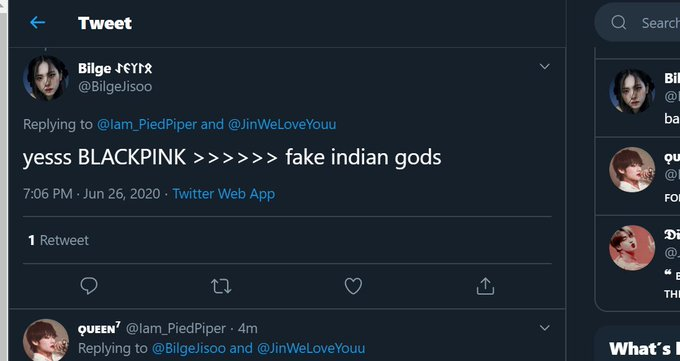
Task: Expand the main tweet options chevron
Action: [544, 66]
